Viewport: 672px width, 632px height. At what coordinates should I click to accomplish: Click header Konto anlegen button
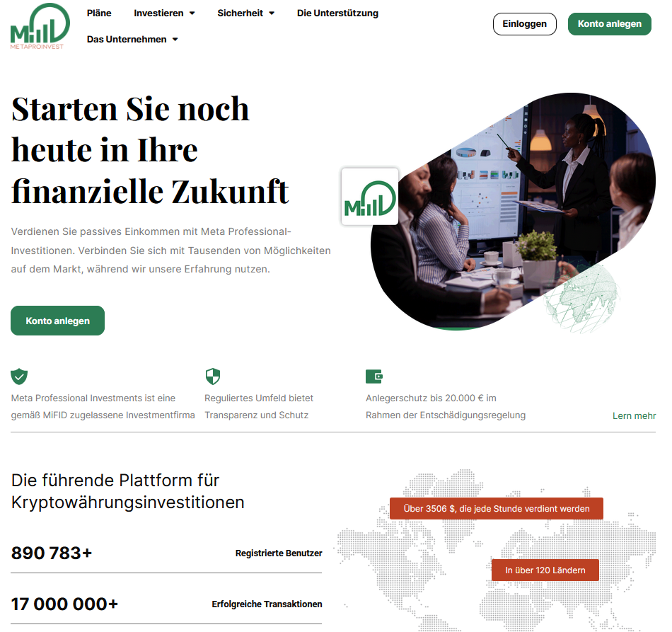click(610, 24)
